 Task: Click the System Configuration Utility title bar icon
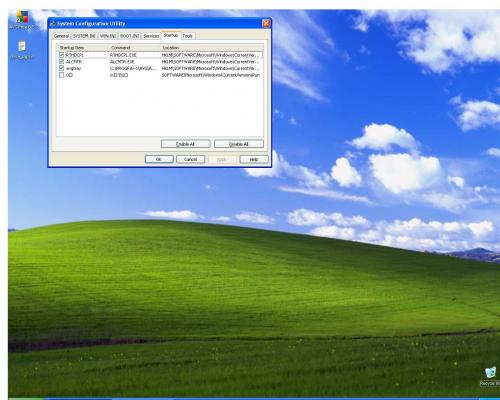tap(52, 23)
